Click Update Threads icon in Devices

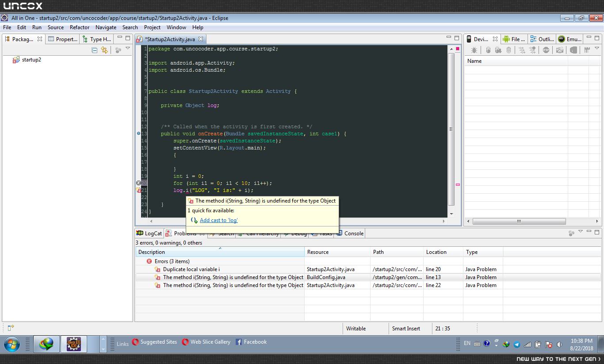[522, 50]
